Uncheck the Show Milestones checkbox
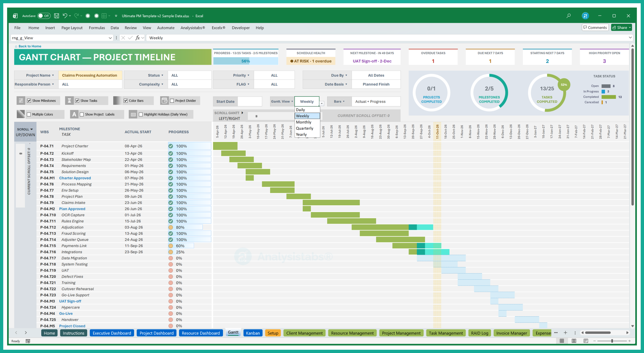The image size is (644, 353). coord(29,101)
